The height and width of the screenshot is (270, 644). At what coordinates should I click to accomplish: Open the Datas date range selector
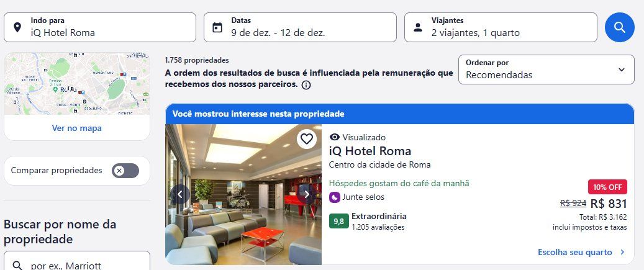300,27
